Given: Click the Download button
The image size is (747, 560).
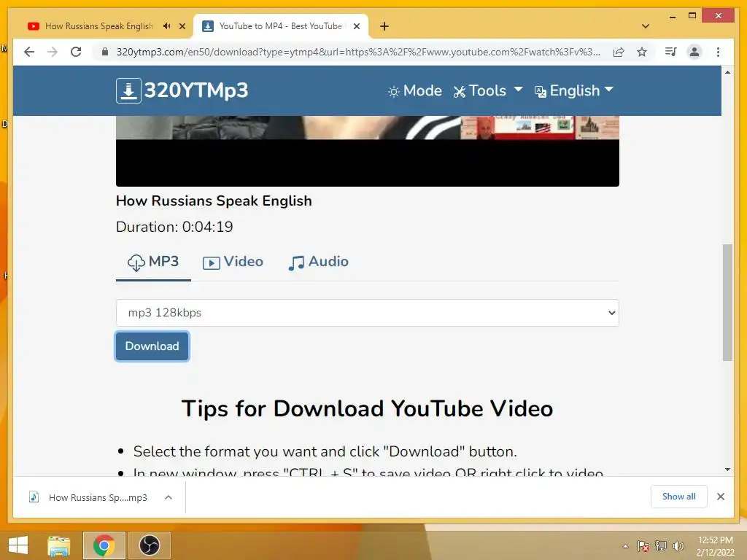Looking at the screenshot, I should (x=152, y=346).
